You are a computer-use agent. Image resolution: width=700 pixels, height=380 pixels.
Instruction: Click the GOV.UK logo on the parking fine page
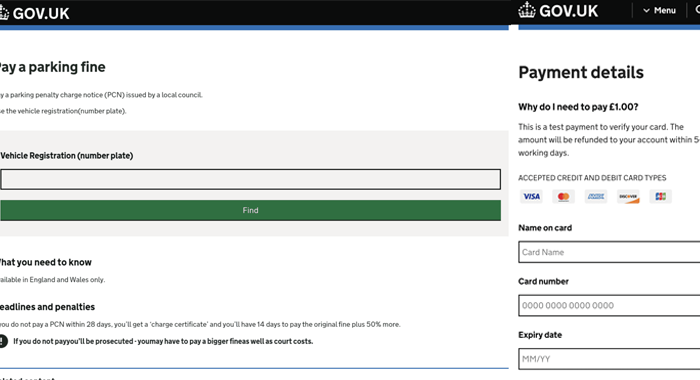tap(35, 13)
